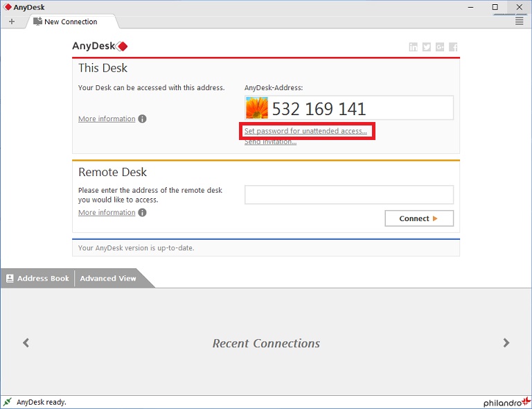Go to next recent connections
Screen dimensions: 532x409
pos(506,343)
